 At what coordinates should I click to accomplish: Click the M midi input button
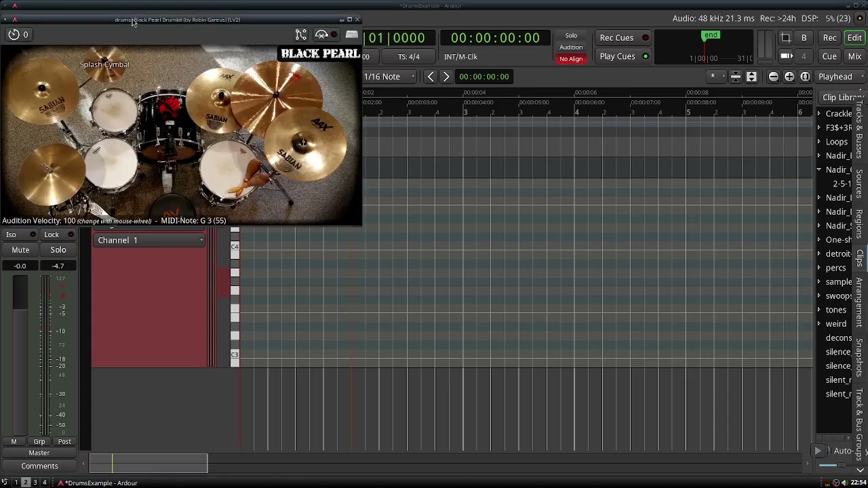coord(14,442)
